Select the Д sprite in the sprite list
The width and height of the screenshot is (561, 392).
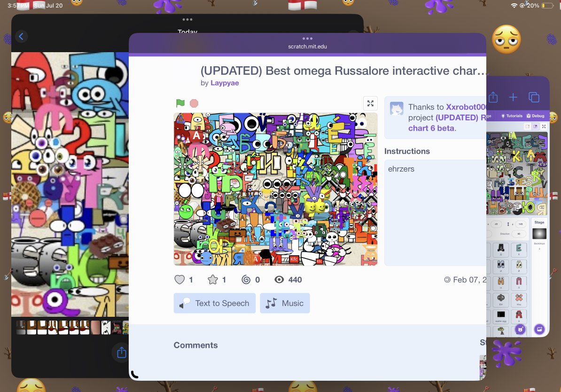click(501, 250)
